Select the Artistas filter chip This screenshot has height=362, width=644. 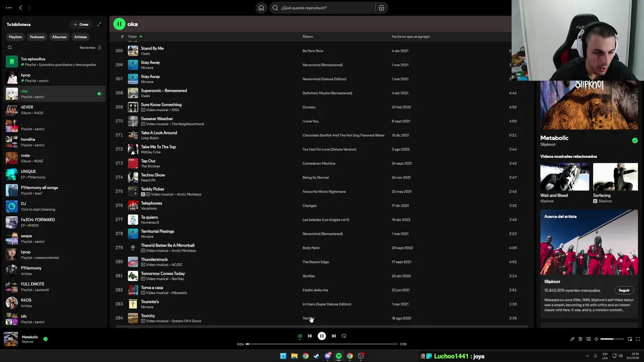(x=80, y=37)
